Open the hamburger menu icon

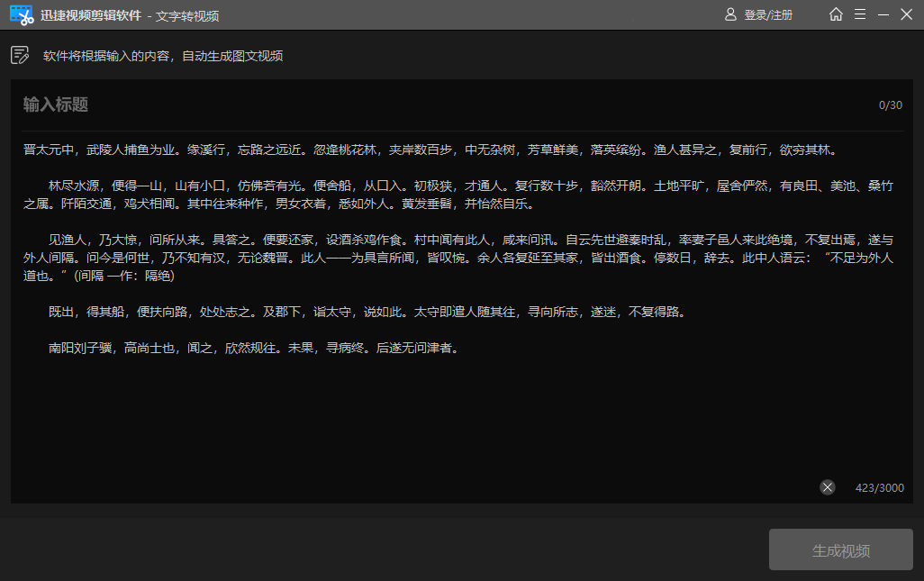point(860,14)
